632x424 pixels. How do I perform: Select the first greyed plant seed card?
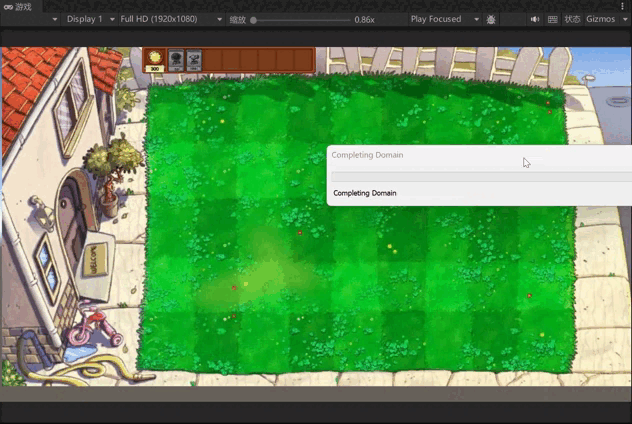[176, 60]
